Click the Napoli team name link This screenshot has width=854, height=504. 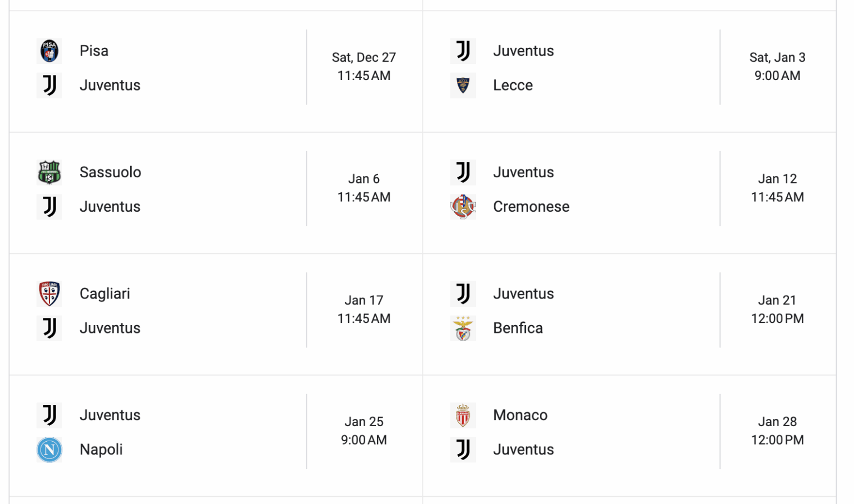point(101,450)
